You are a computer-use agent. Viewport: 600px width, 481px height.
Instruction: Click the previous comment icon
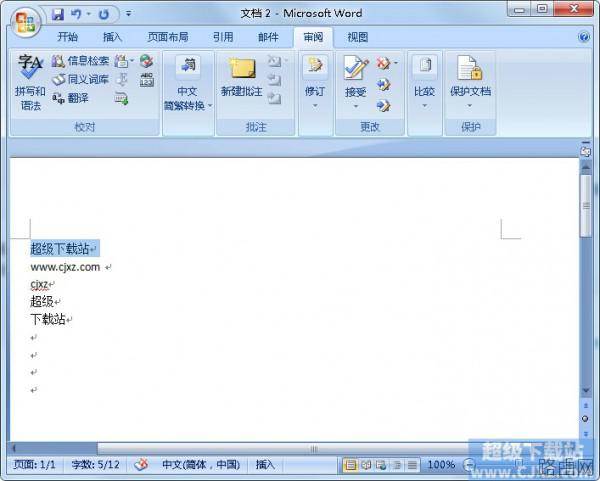pos(274,80)
